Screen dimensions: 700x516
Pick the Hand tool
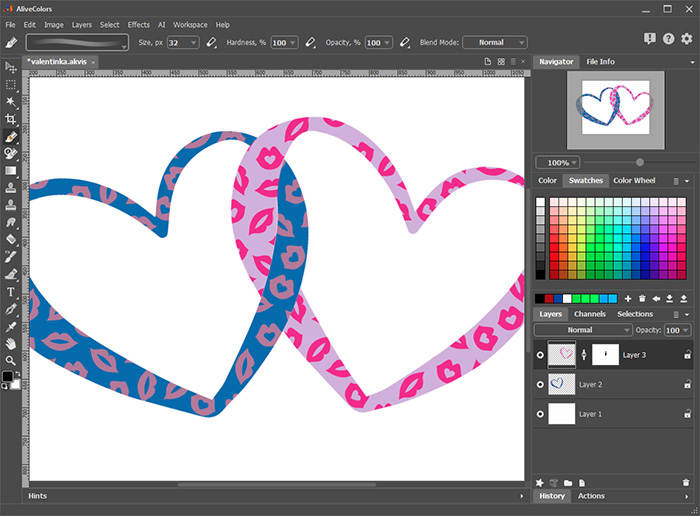pyautogui.click(x=11, y=343)
